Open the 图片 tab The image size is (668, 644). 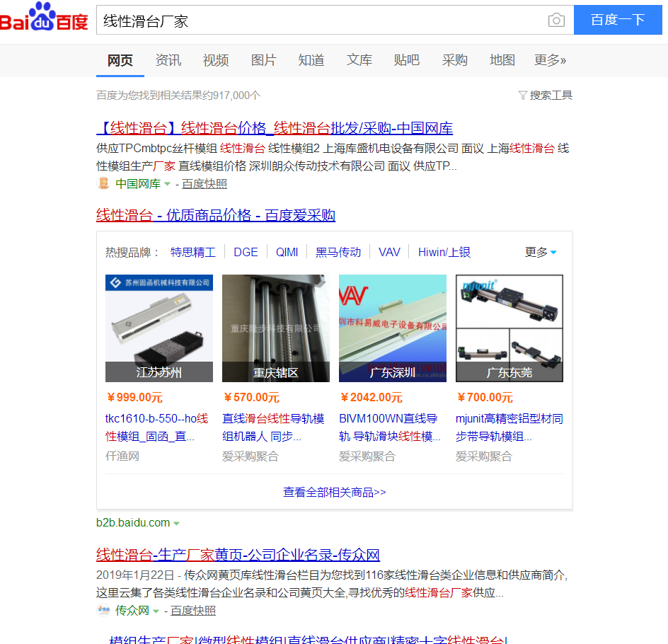(264, 60)
